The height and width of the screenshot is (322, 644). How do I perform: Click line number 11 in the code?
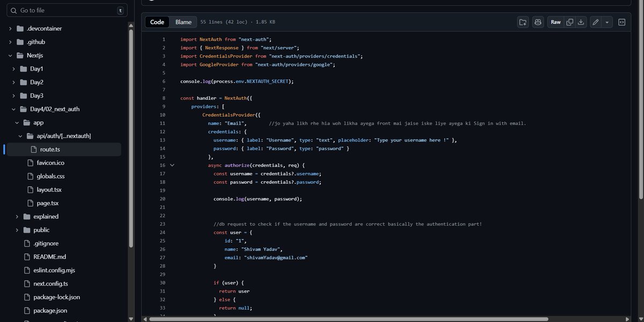pos(163,123)
